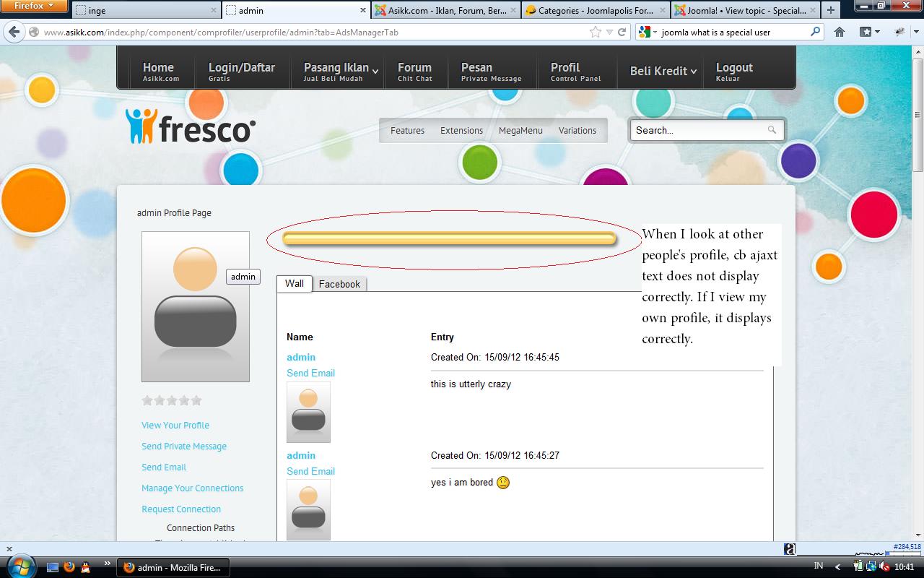Select the Wall profile tab

(295, 283)
